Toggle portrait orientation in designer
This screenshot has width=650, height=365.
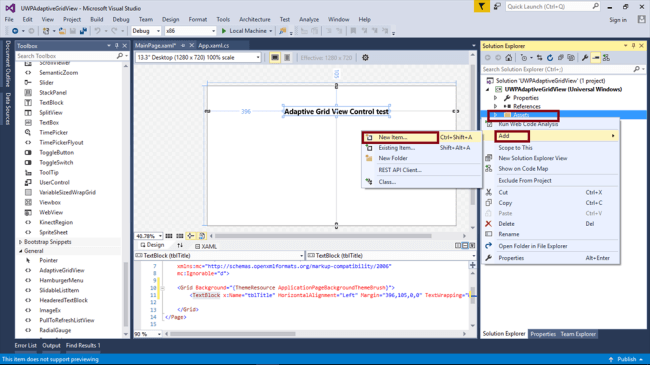[287, 58]
